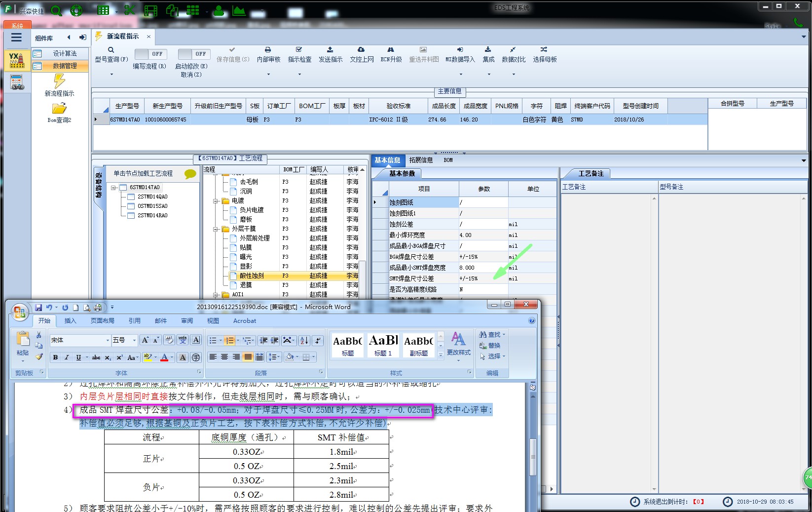The height and width of the screenshot is (512, 812).
Task: Tick the checkbox beside node 2S7MD14RA0
Action: [x=131, y=215]
